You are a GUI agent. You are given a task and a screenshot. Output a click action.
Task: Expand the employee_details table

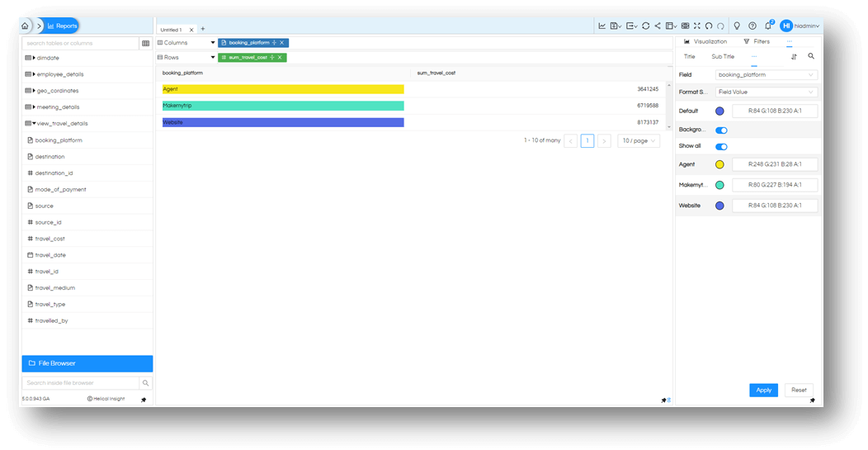[x=35, y=74]
